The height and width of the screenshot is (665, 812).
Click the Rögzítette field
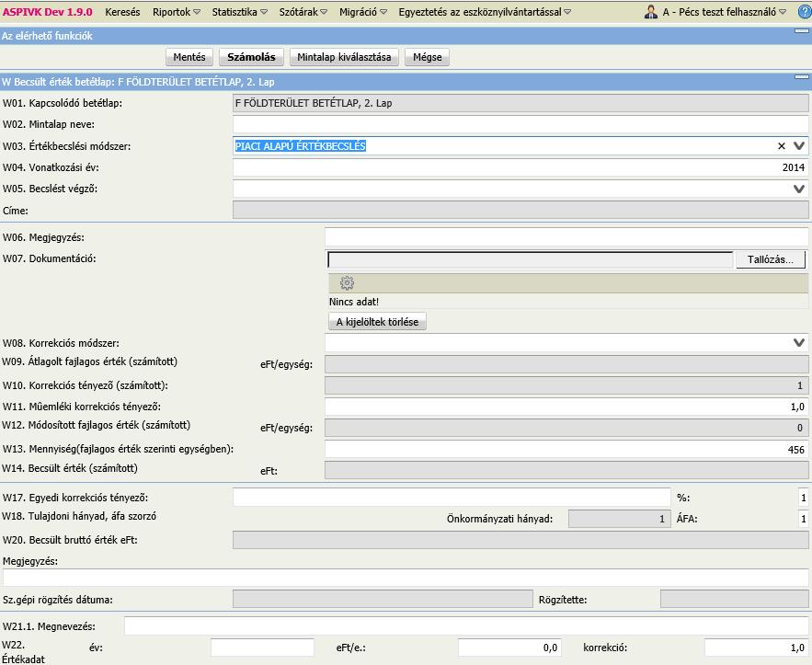point(735,599)
